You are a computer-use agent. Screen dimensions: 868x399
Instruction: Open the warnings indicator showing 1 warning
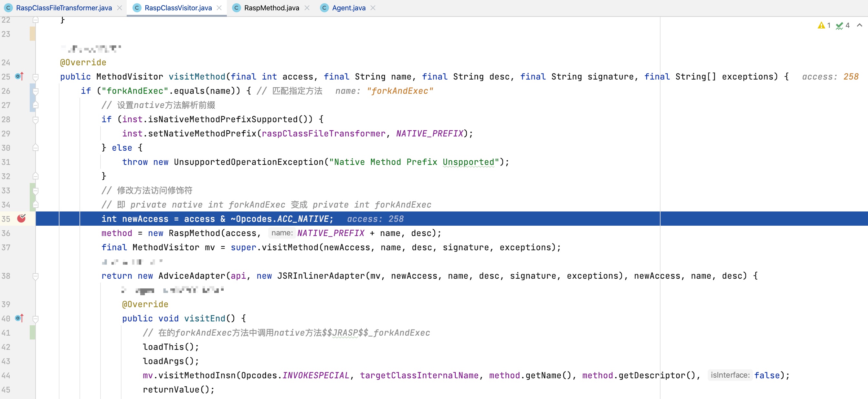click(823, 25)
